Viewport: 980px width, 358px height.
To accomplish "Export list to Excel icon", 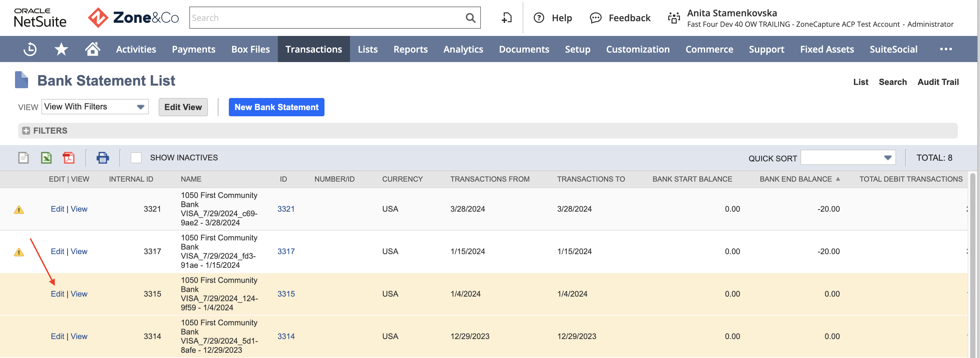I will (46, 158).
